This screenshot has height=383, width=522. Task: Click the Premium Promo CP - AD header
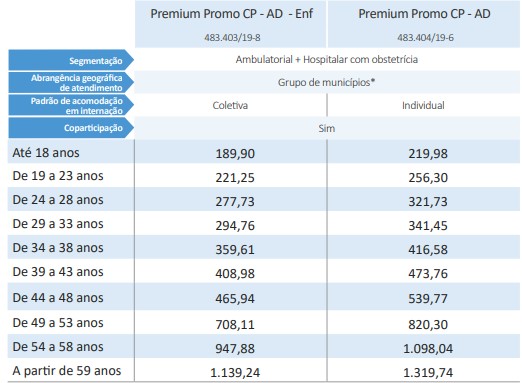[x=424, y=14]
